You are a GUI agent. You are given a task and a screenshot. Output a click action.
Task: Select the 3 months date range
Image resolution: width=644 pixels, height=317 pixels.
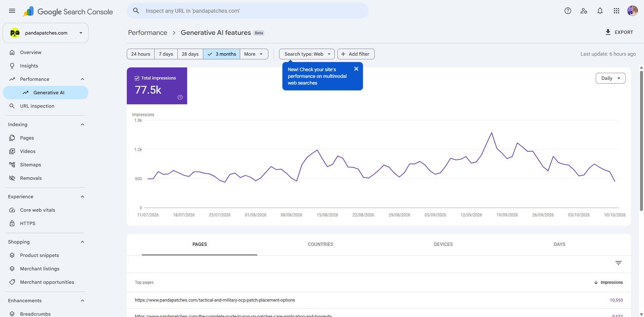pos(221,54)
